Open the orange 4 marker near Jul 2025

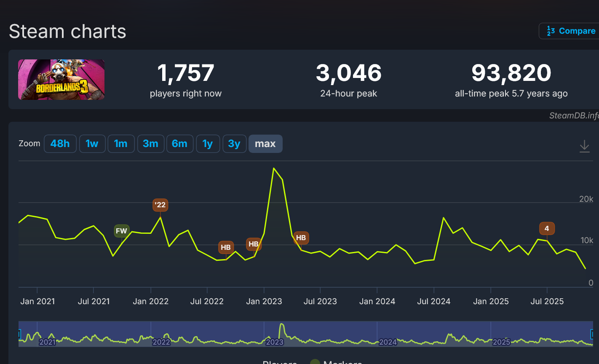[547, 228]
